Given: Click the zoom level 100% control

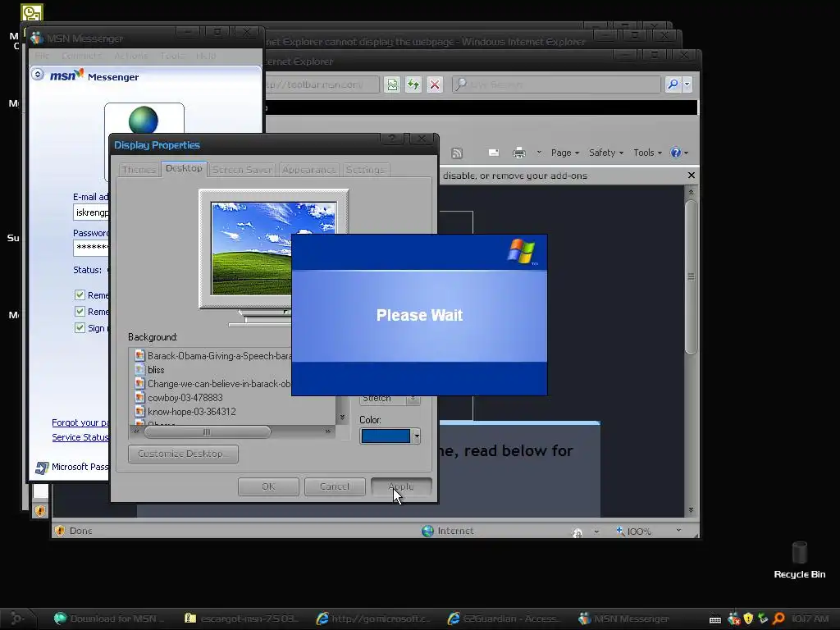Looking at the screenshot, I should (633, 531).
